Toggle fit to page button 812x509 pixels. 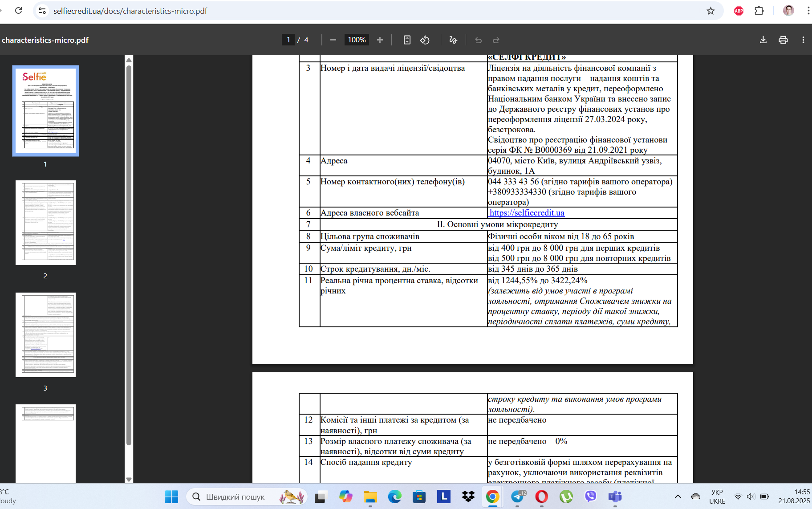[x=407, y=40]
